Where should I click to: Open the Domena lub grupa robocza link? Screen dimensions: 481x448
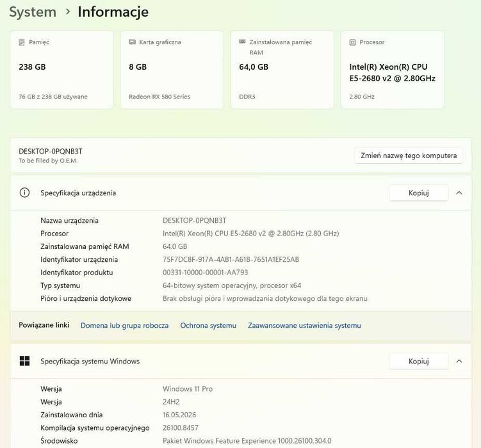coord(124,325)
